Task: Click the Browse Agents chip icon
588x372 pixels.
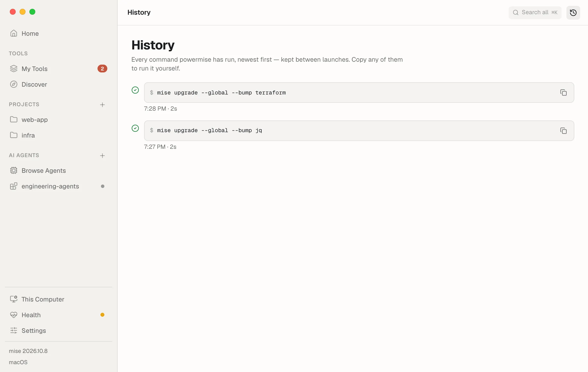Action: tap(14, 170)
